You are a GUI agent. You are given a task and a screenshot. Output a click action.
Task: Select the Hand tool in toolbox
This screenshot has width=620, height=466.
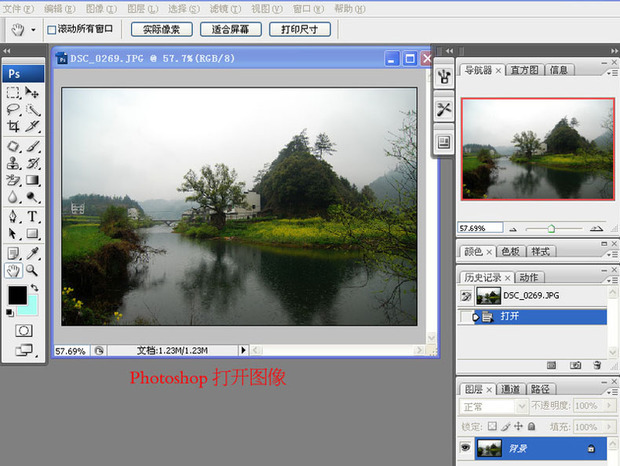pyautogui.click(x=13, y=271)
